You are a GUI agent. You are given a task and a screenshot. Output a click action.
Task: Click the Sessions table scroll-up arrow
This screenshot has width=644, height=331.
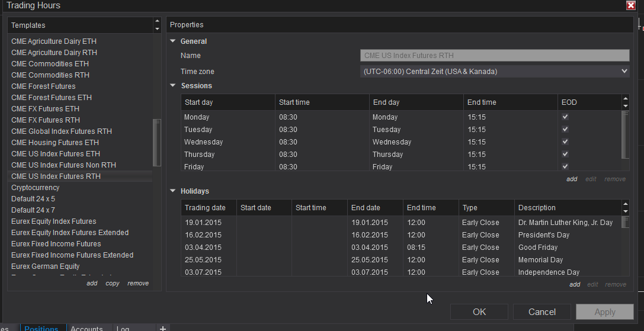(x=625, y=99)
